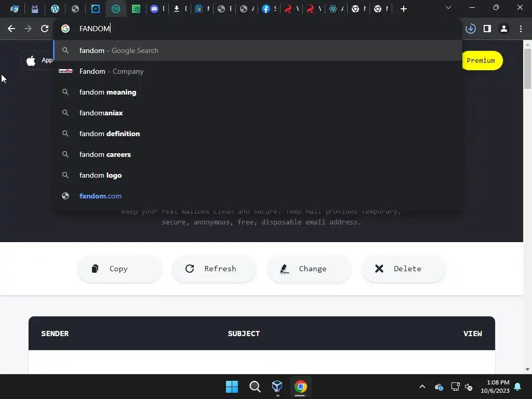Open the WordPress browser tab
Screen dimensions: 532x399
[55, 9]
